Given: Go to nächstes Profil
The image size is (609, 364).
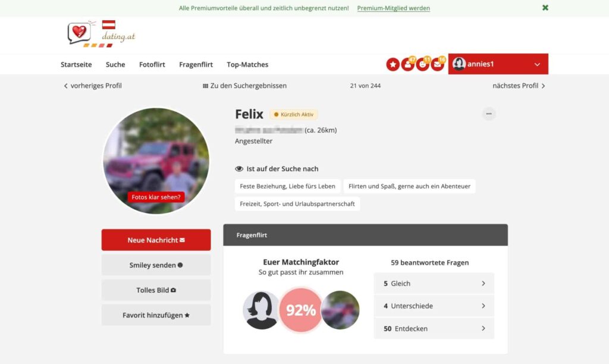Looking at the screenshot, I should point(519,86).
